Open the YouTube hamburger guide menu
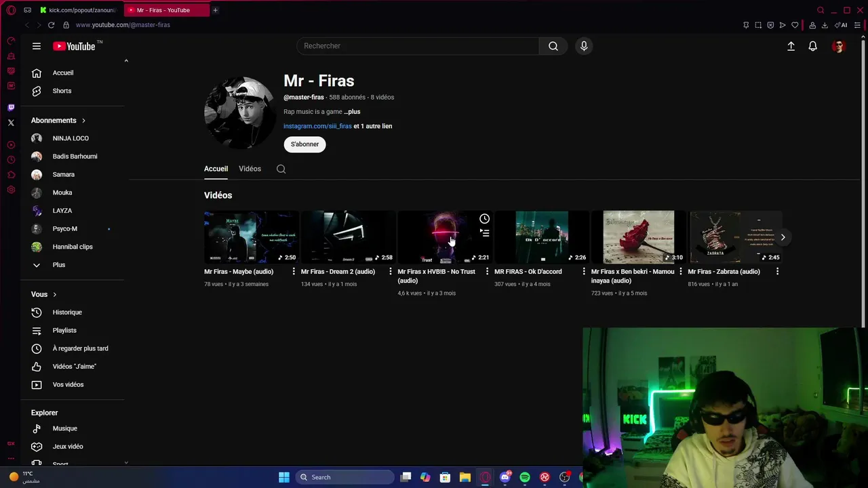Viewport: 868px width, 488px height. pyautogui.click(x=37, y=46)
